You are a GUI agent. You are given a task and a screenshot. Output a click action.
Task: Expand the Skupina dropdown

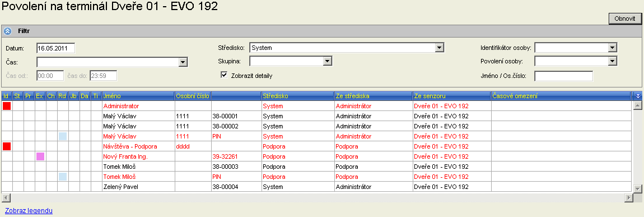[327, 61]
